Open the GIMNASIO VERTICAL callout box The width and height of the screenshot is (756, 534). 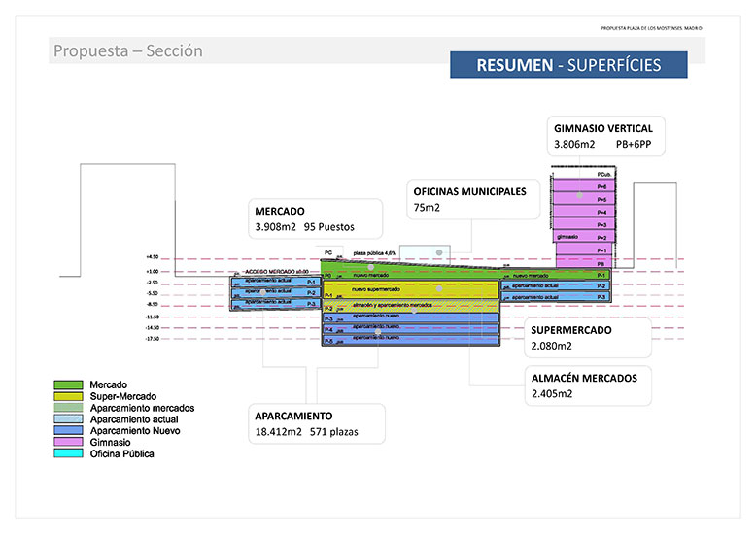(602, 136)
